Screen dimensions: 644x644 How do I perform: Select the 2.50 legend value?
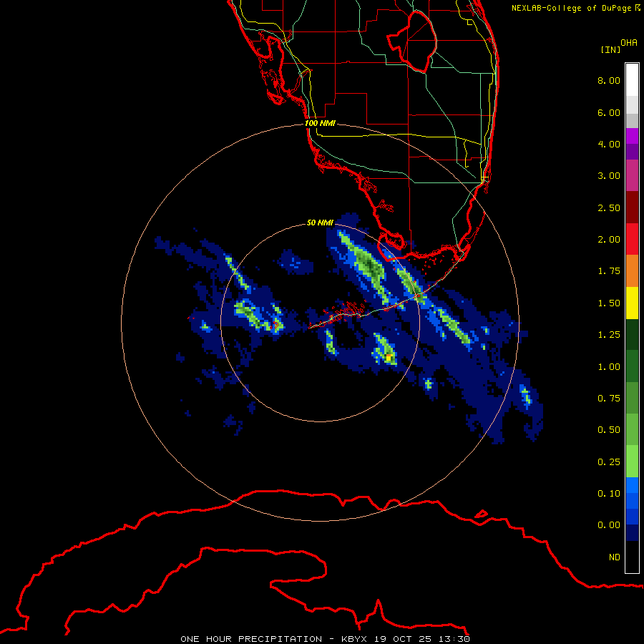coord(609,208)
